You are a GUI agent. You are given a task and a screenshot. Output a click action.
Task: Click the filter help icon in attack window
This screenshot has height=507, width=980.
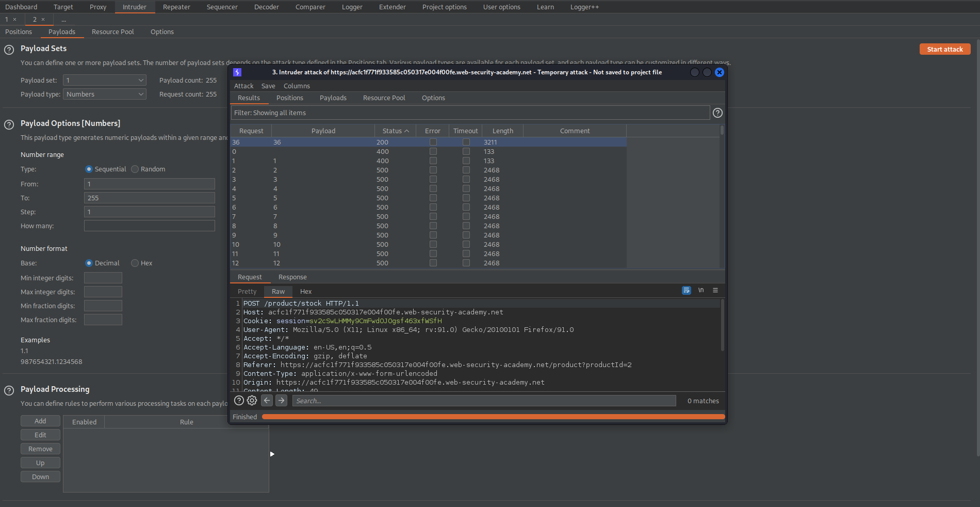717,113
